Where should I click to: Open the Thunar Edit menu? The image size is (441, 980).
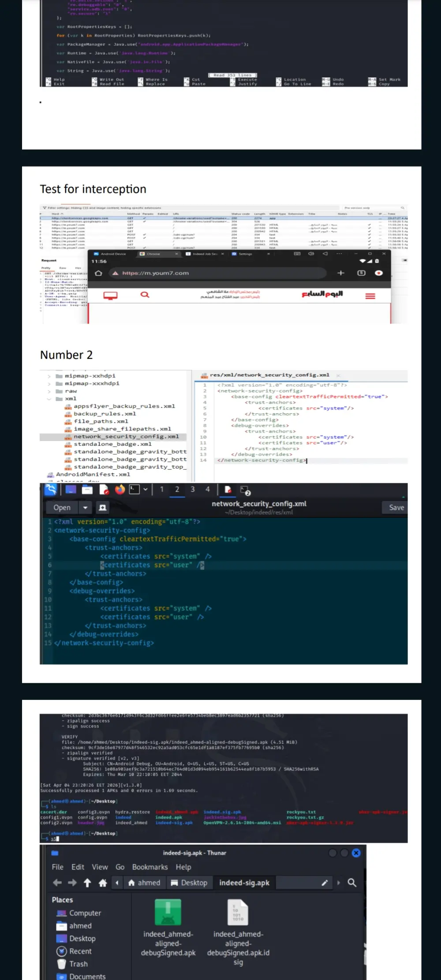coord(78,867)
